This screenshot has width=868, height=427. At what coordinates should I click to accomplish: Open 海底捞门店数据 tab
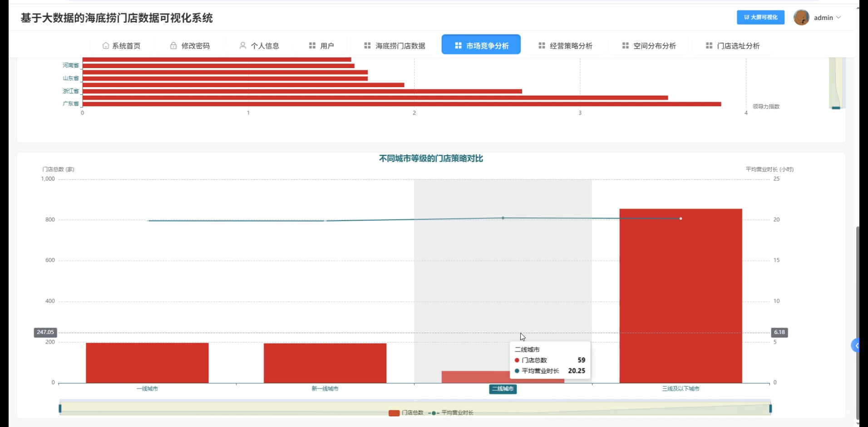(395, 45)
